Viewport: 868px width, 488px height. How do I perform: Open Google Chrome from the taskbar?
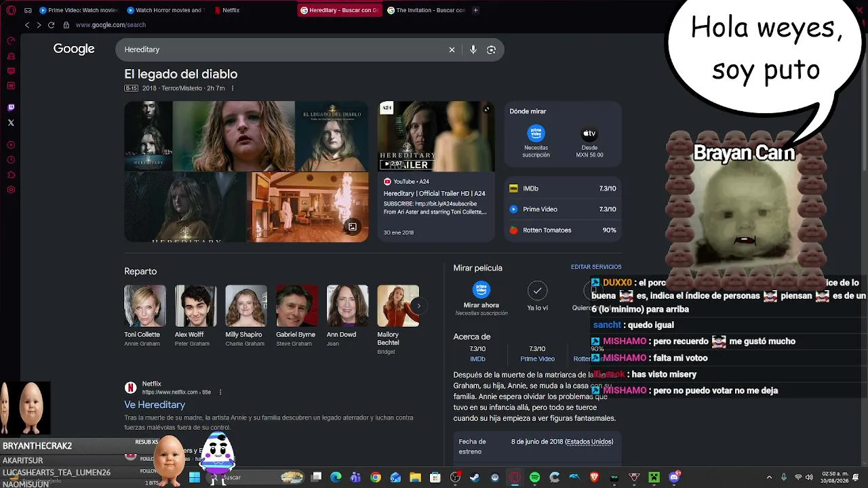[376, 477]
